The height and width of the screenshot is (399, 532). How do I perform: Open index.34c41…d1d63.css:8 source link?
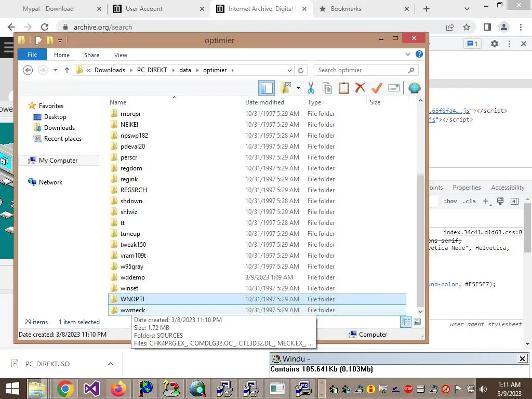click(483, 232)
